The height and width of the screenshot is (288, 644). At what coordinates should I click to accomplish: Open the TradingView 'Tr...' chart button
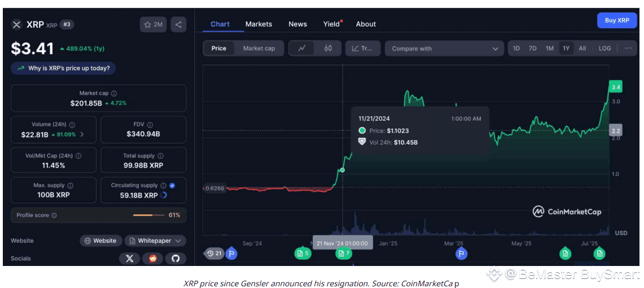363,49
